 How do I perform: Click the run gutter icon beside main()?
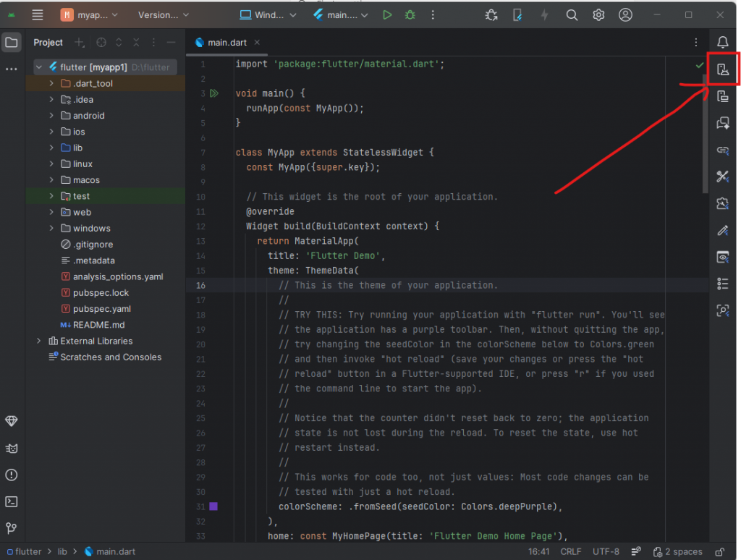pos(214,93)
